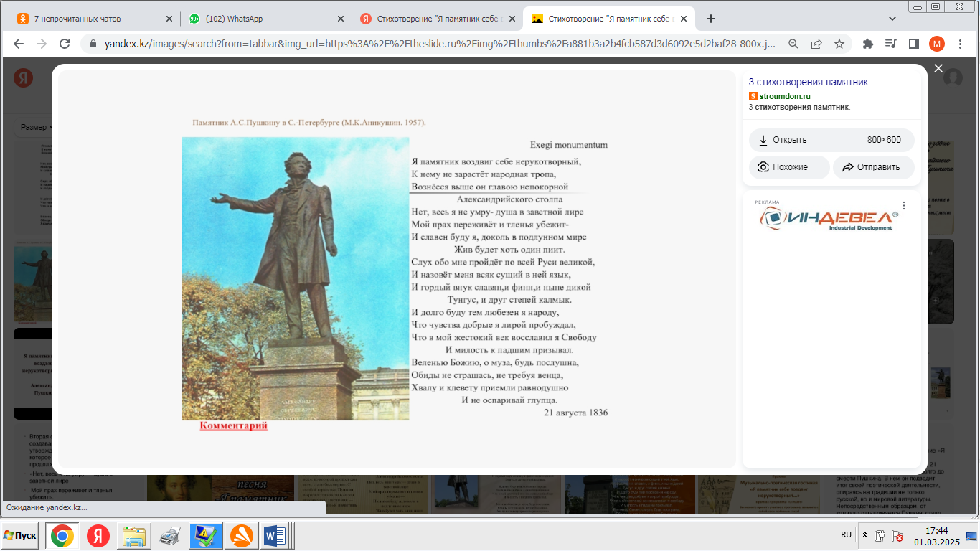Open the taskbar clock showing 17:44
The height and width of the screenshot is (551, 980).
point(937,536)
